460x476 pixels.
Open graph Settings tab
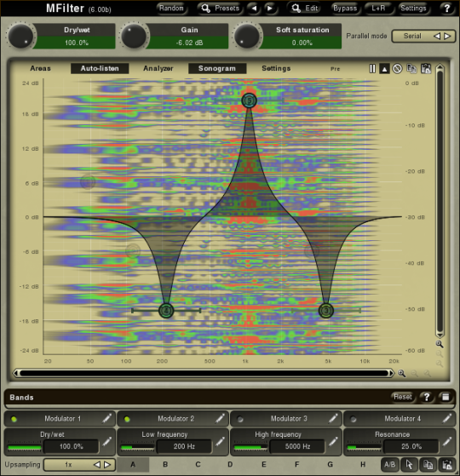pyautogui.click(x=276, y=68)
